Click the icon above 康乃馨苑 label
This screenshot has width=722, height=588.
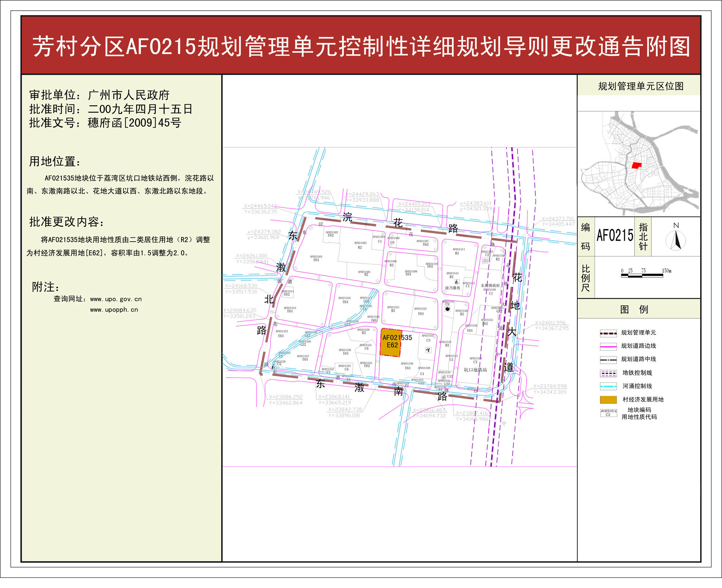click(457, 282)
